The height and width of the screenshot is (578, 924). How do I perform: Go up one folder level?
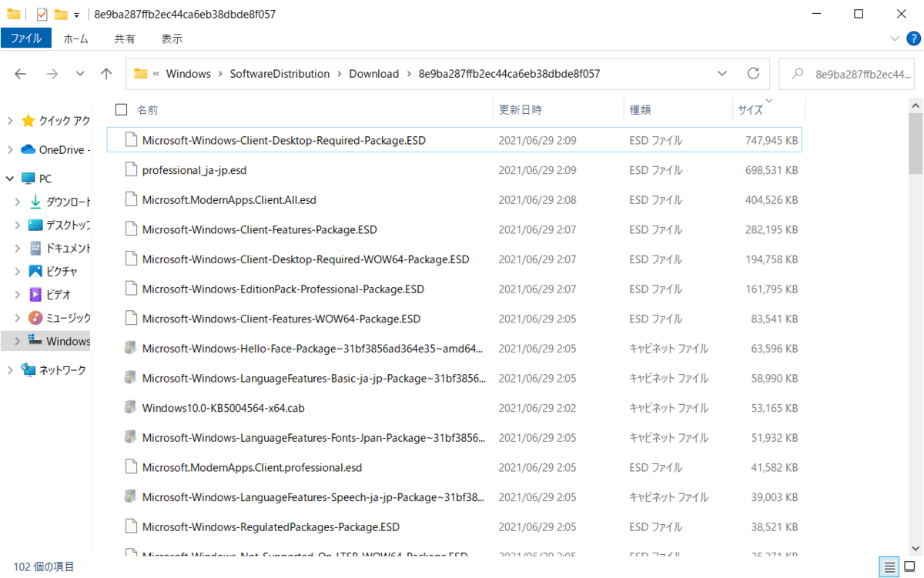coord(106,74)
